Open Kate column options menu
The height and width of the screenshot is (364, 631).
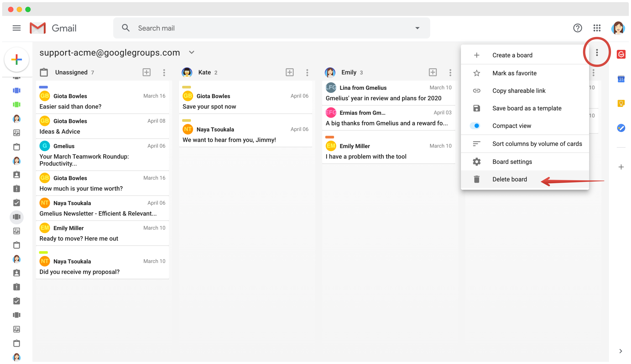click(307, 73)
